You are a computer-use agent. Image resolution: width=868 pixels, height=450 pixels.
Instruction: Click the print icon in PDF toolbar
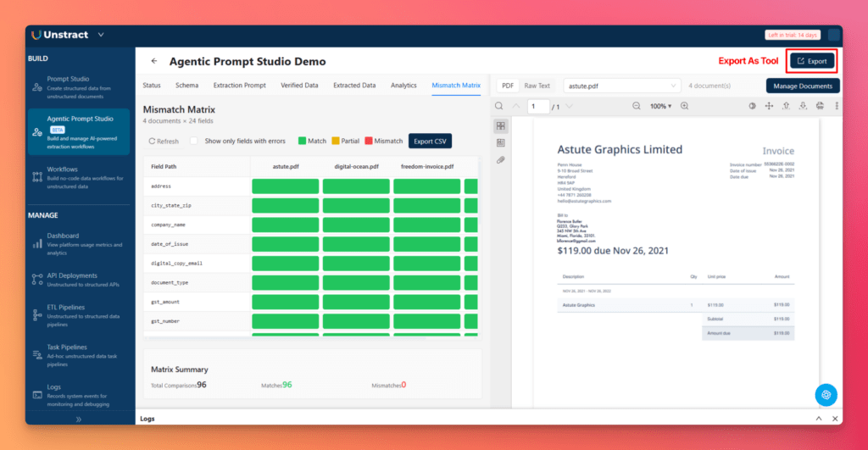(820, 106)
